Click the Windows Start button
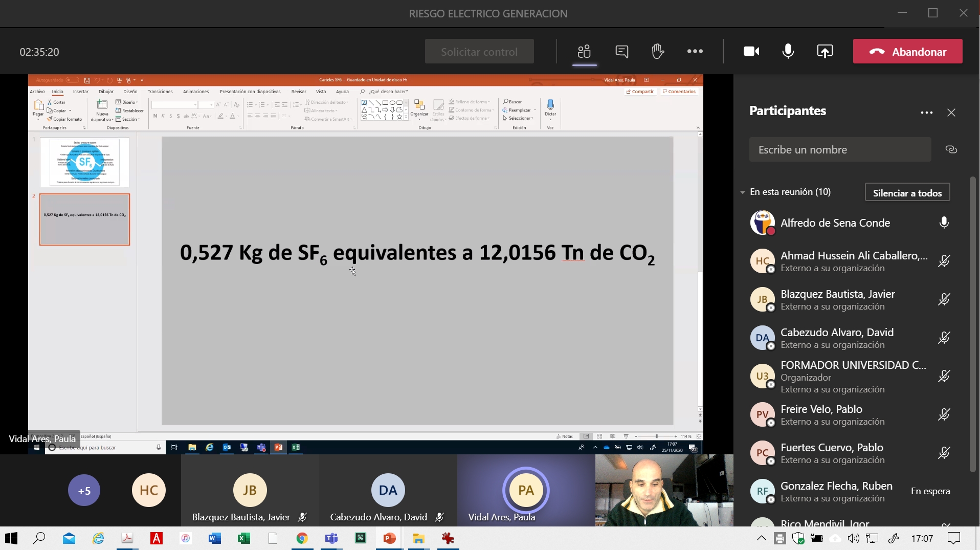Screen dimensions: 980x550 point(11,538)
